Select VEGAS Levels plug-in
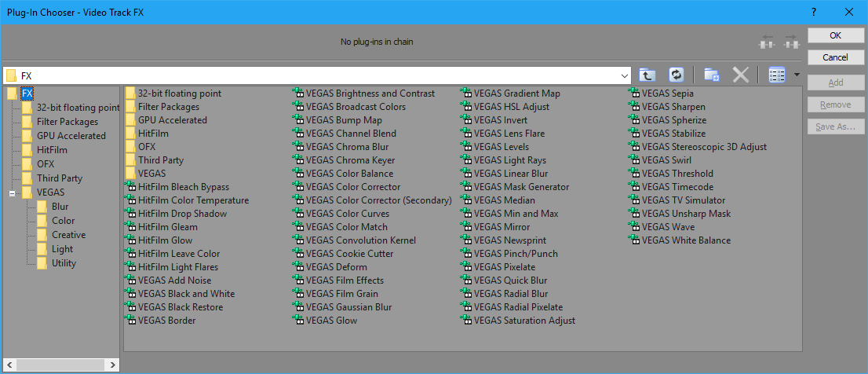This screenshot has width=868, height=374. tap(495, 147)
